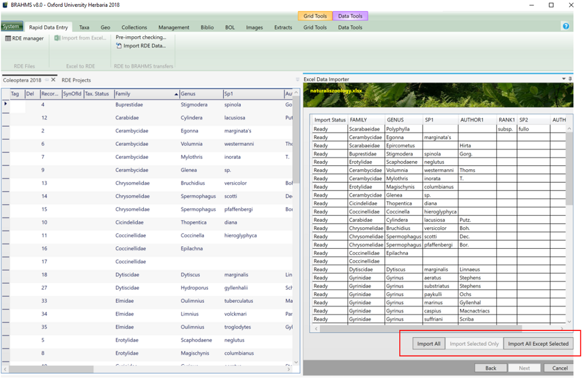The width and height of the screenshot is (588, 380).
Task: Click the Import All button
Action: tap(429, 344)
